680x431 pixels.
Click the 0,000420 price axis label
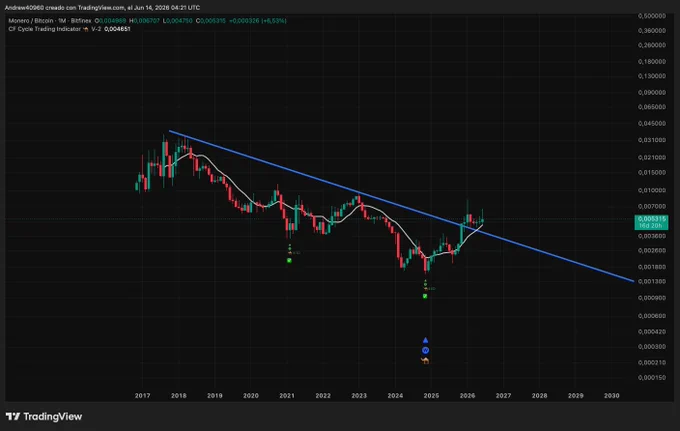[652, 332]
